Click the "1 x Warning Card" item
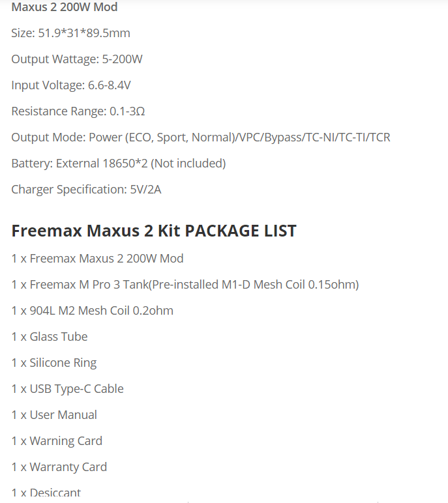 click(57, 441)
